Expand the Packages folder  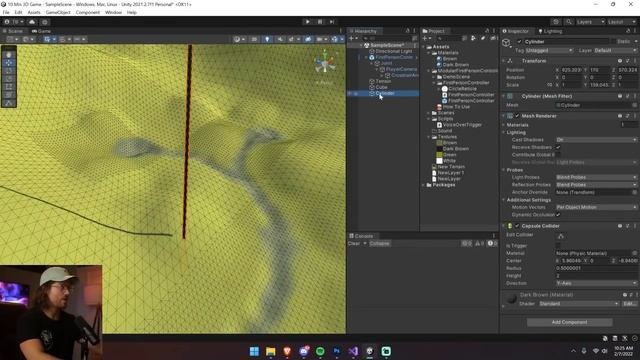(x=423, y=185)
